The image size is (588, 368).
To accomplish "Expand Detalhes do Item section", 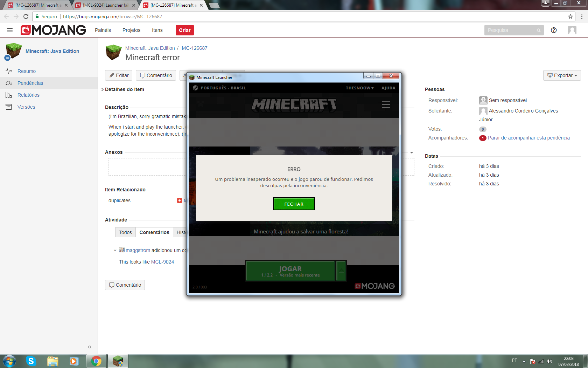I will click(103, 89).
